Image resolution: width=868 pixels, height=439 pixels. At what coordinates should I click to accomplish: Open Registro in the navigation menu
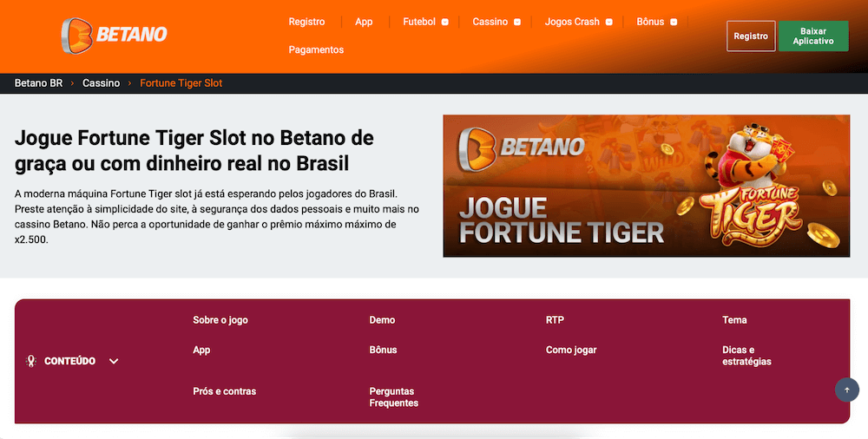tap(306, 22)
